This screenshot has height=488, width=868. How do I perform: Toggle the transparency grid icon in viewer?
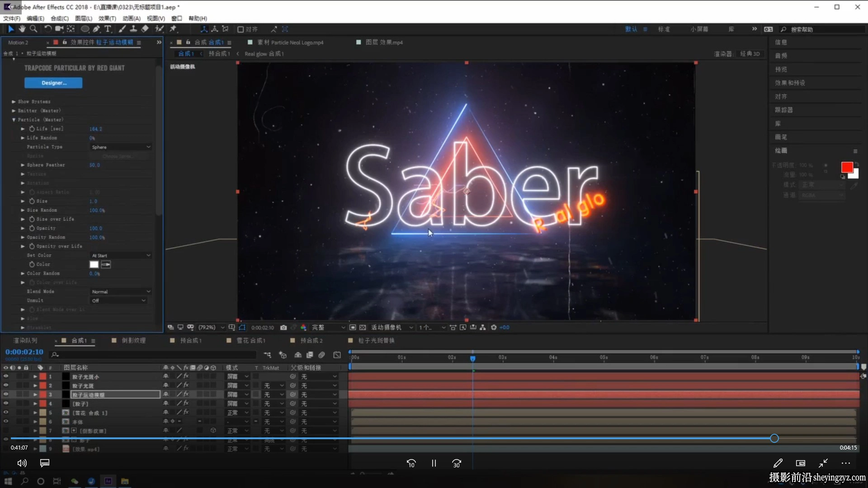[363, 328]
